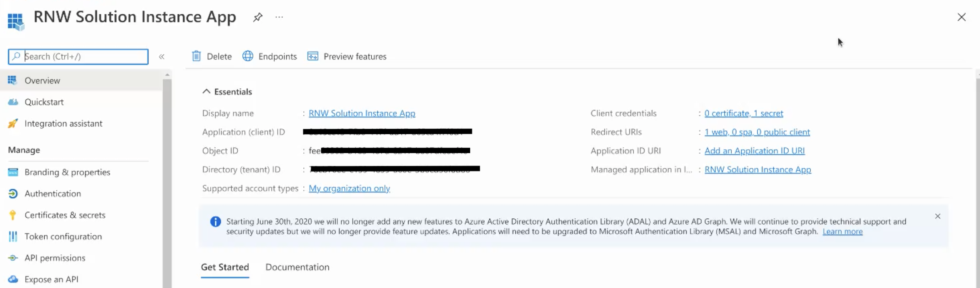The image size is (980, 288).
Task: Click the Manage section heading
Action: tap(24, 150)
